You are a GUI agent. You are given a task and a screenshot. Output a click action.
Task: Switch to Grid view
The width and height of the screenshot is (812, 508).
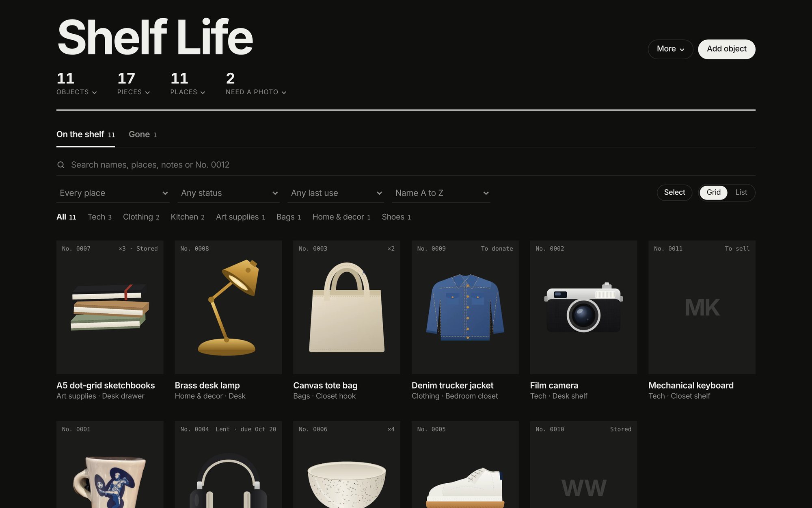(713, 193)
